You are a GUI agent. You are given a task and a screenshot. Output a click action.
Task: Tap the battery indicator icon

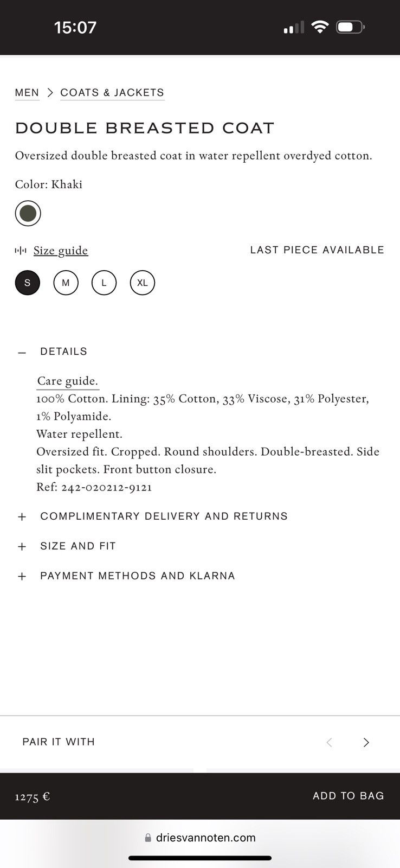pos(351,27)
